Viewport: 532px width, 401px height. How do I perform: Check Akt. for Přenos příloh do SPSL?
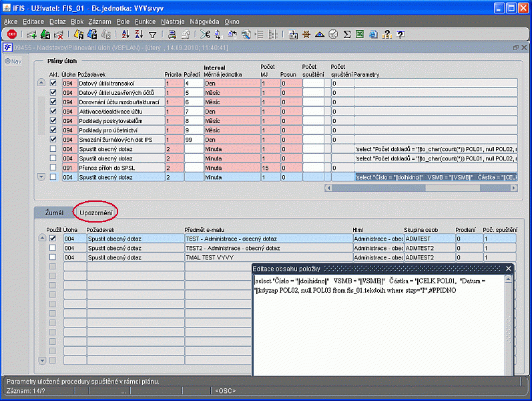pyautogui.click(x=53, y=167)
